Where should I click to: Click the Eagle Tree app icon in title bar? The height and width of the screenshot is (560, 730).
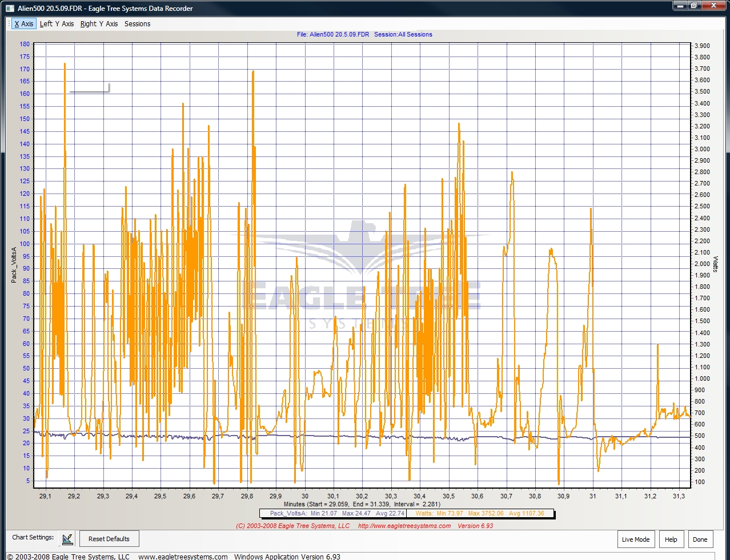(x=9, y=8)
